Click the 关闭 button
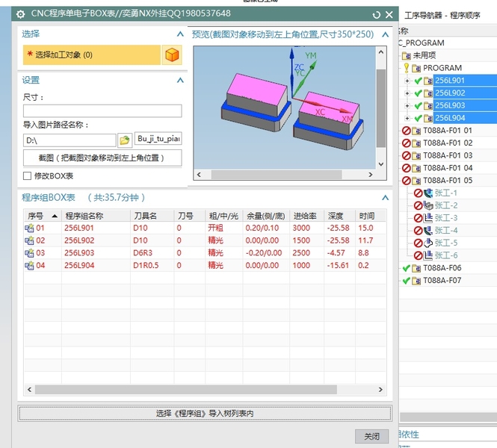Viewport: 497px width, 448px height. coord(371,437)
